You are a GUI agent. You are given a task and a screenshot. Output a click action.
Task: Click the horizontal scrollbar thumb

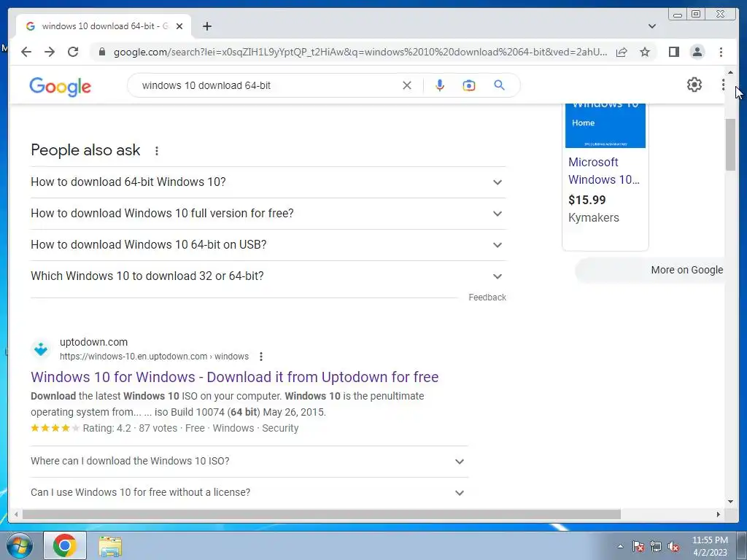tap(322, 514)
